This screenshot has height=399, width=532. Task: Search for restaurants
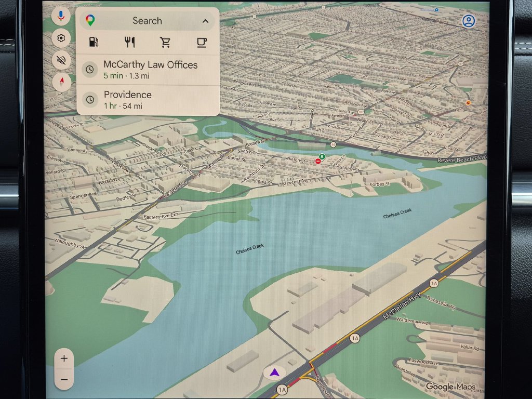(x=129, y=42)
